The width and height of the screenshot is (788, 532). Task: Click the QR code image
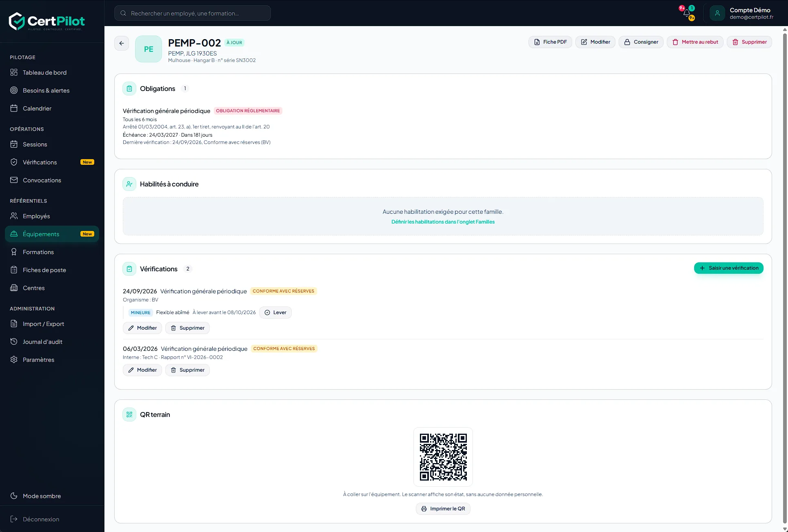[x=443, y=457]
